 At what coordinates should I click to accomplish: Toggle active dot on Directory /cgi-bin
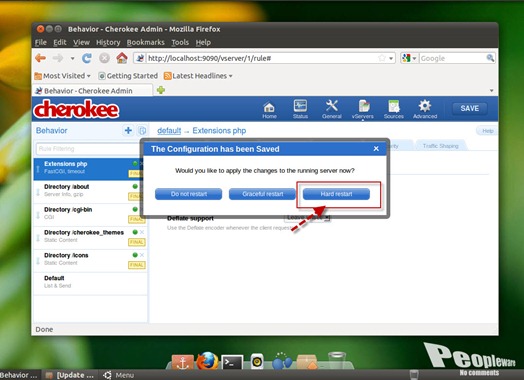[x=135, y=209]
